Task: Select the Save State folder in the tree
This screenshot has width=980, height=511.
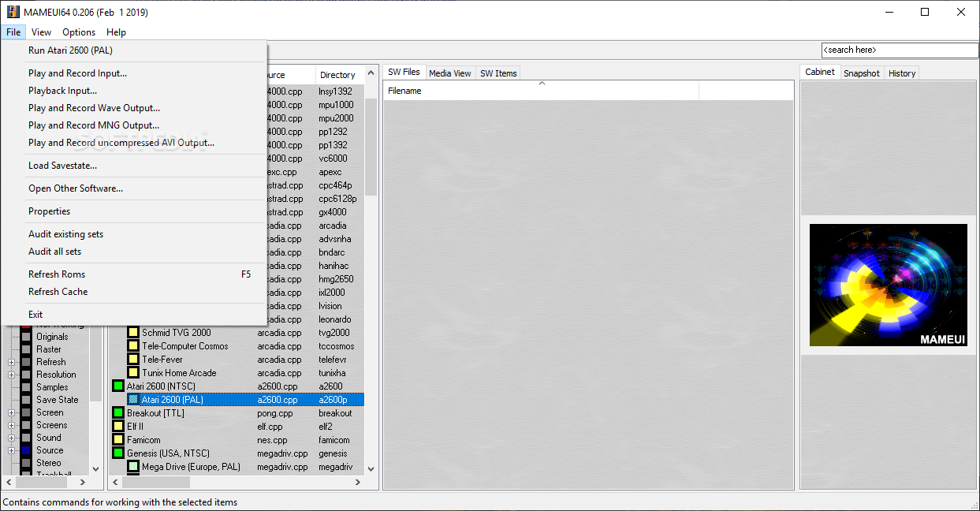Action: 58,400
